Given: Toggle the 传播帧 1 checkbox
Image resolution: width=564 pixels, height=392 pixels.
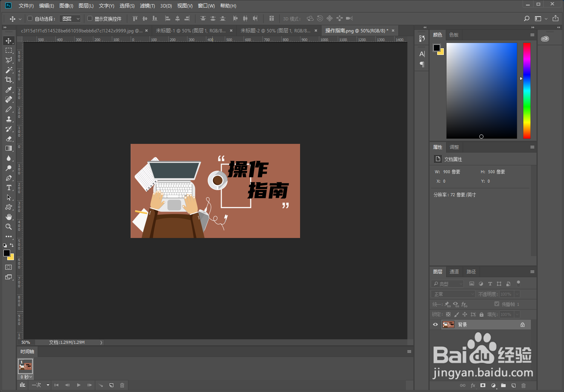Looking at the screenshot, I should click(x=497, y=304).
